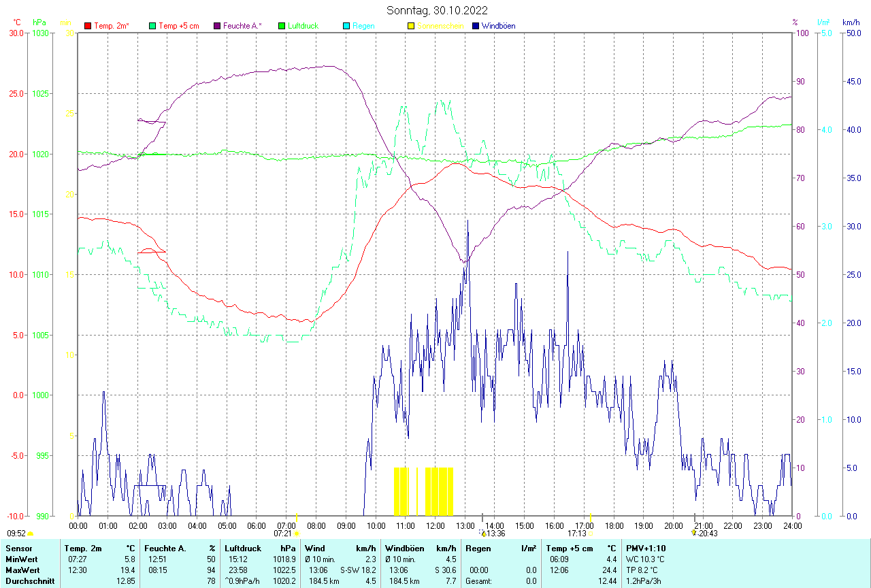
Task: Click the 24:00 time axis label
Action: coord(792,525)
